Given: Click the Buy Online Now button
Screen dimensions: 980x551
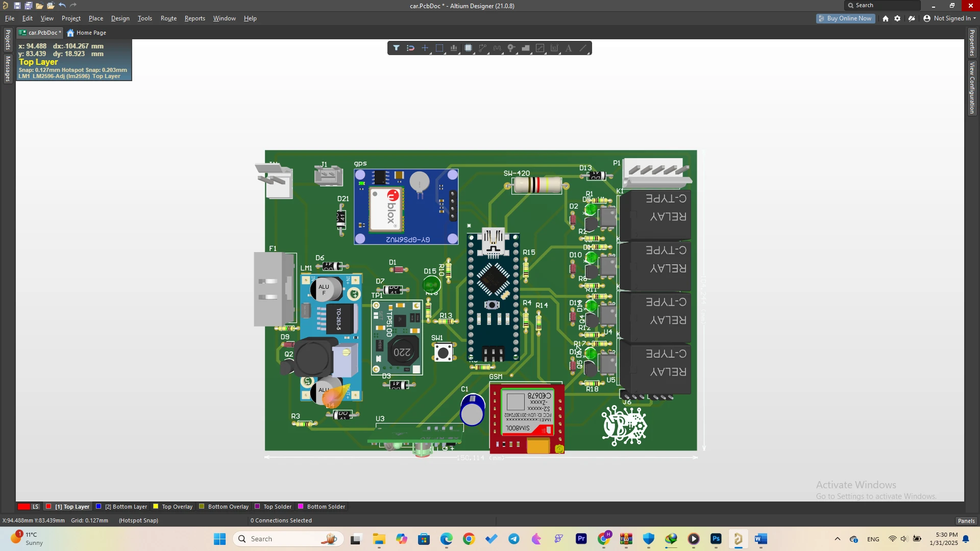Looking at the screenshot, I should (845, 18).
